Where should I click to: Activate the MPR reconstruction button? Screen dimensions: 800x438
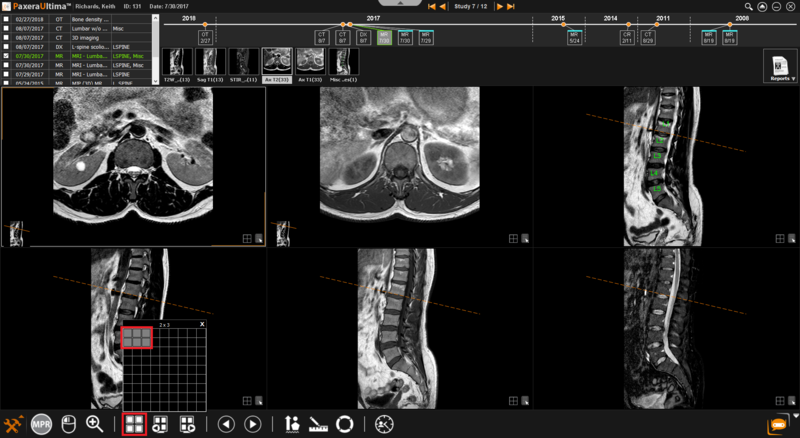coord(41,424)
